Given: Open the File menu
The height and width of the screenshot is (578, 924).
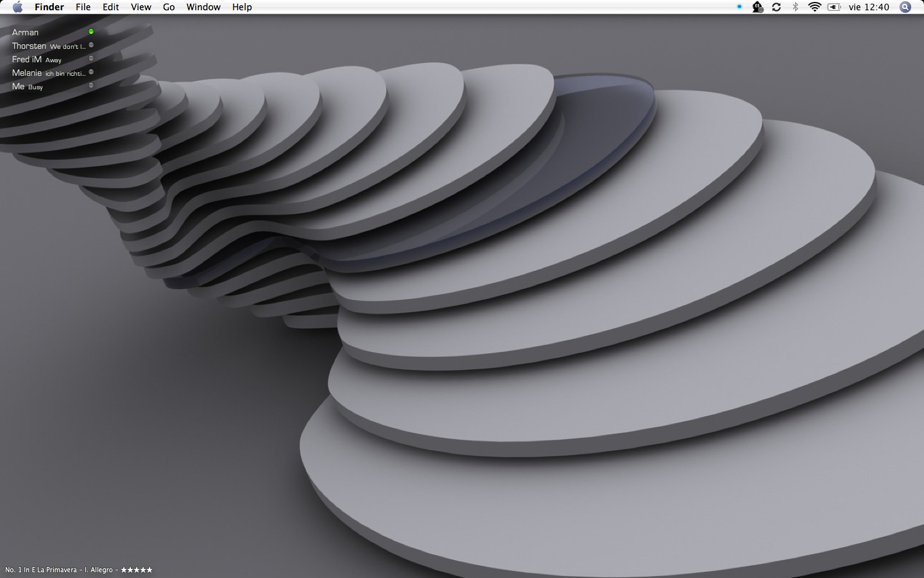Looking at the screenshot, I should click(83, 7).
